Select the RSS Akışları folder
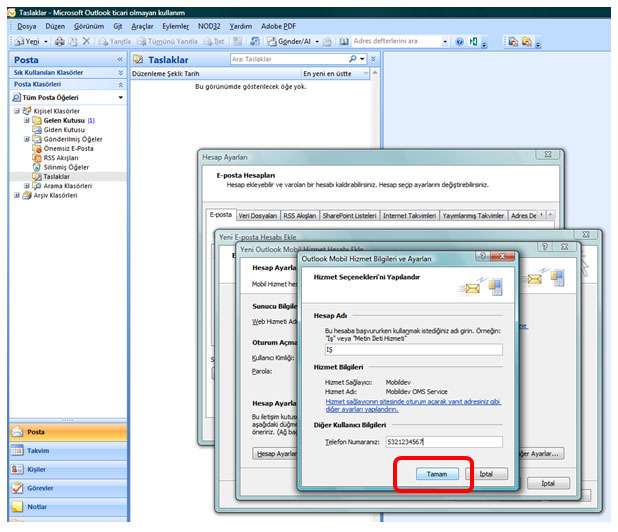The height and width of the screenshot is (532, 618). tap(56, 158)
